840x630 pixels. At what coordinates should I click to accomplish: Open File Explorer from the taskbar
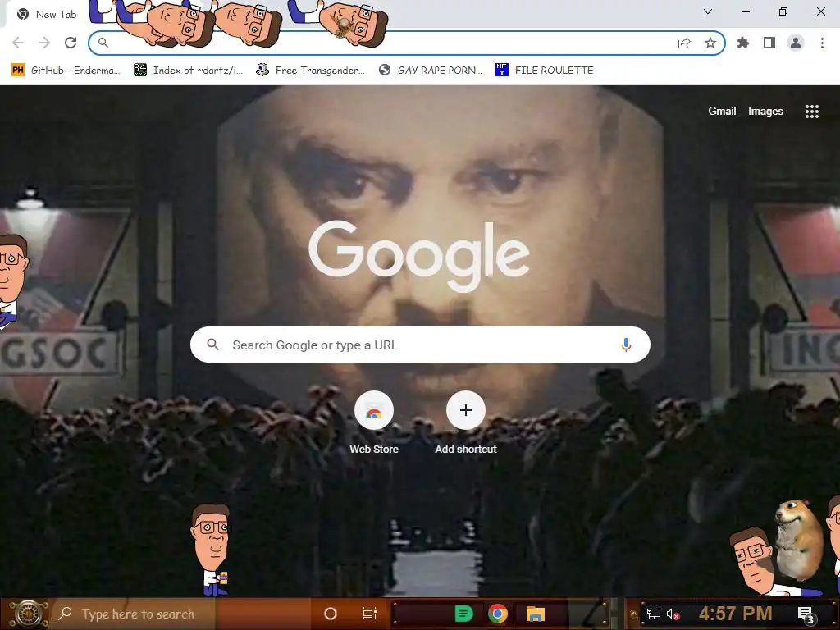coord(535,614)
